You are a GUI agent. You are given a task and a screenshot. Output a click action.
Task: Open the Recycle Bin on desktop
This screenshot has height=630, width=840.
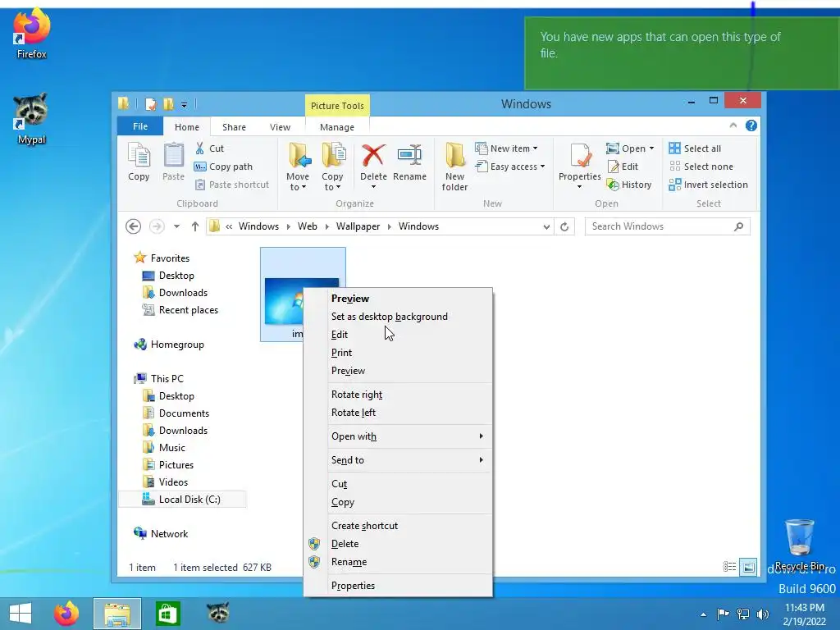tap(799, 546)
